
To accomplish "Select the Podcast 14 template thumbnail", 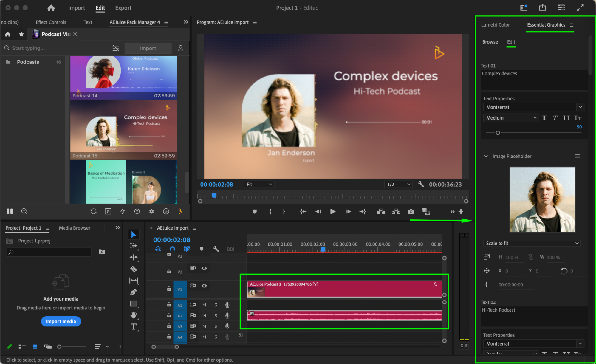I will [x=124, y=77].
